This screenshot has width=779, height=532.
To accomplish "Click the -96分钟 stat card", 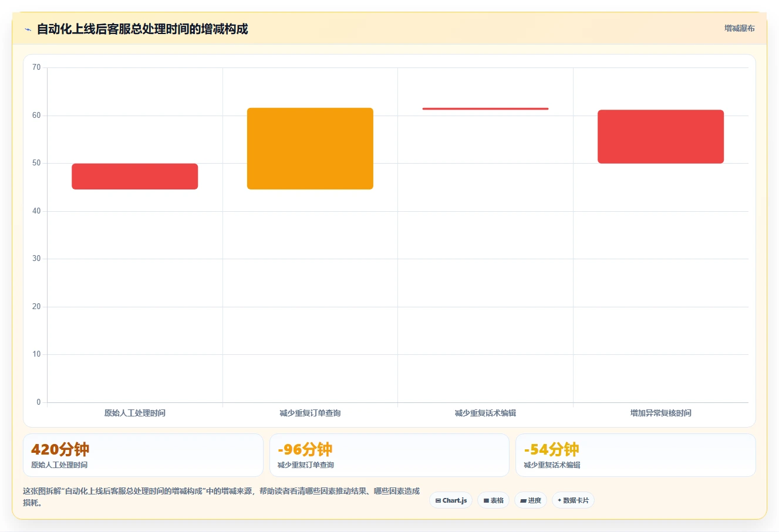I will (x=389, y=455).
